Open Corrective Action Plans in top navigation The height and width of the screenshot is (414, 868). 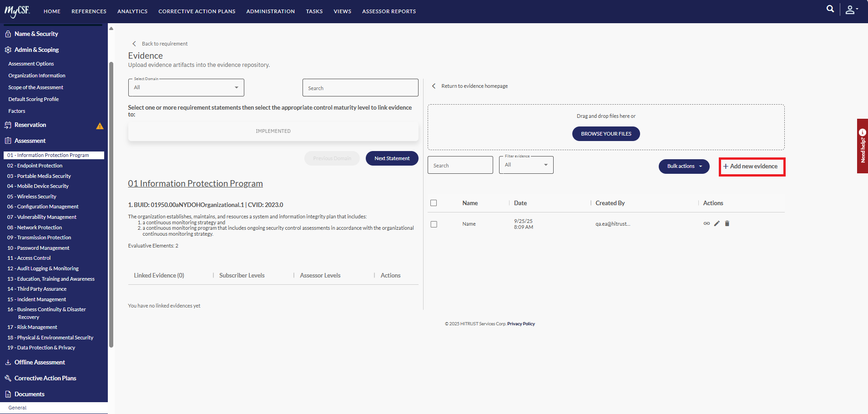pyautogui.click(x=197, y=11)
